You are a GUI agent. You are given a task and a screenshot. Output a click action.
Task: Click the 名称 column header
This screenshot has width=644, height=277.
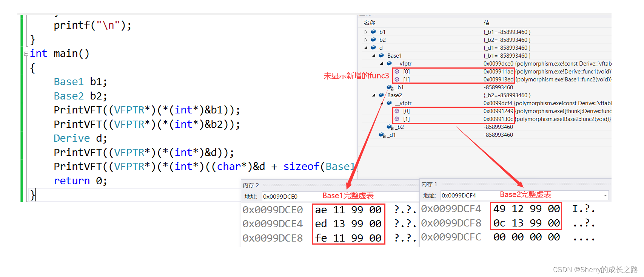click(370, 23)
